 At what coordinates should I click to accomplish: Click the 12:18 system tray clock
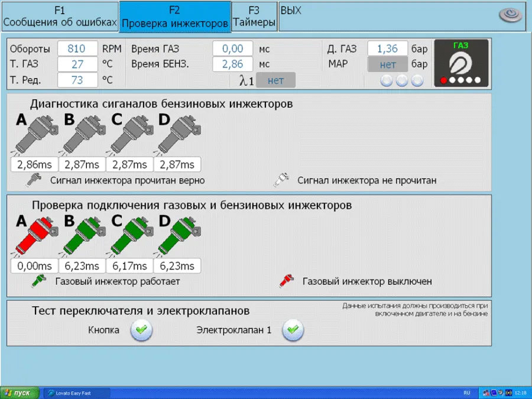521,393
